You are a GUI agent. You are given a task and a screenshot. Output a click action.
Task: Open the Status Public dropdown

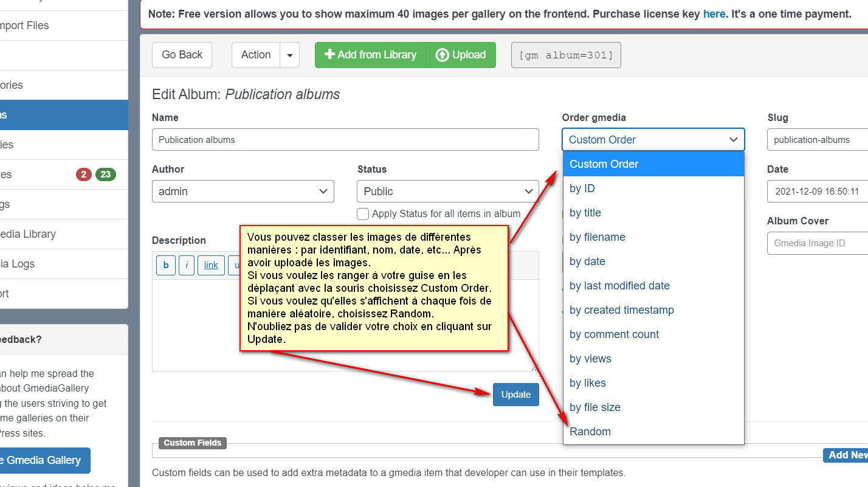tap(448, 191)
